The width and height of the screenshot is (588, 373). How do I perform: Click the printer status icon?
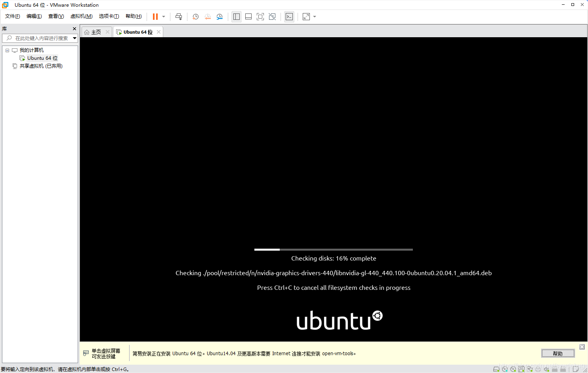click(x=538, y=369)
